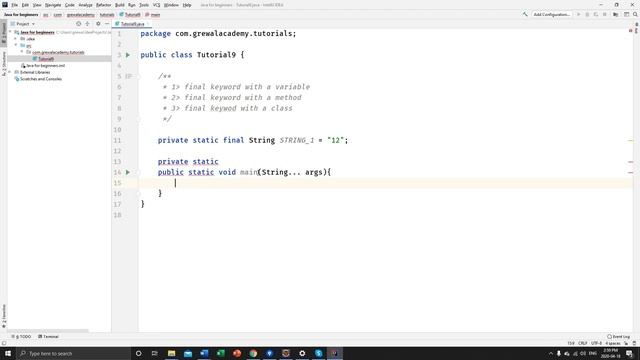640x360 pixels.
Task: Expand the .idea folder node
Action: pyautogui.click(x=16, y=39)
